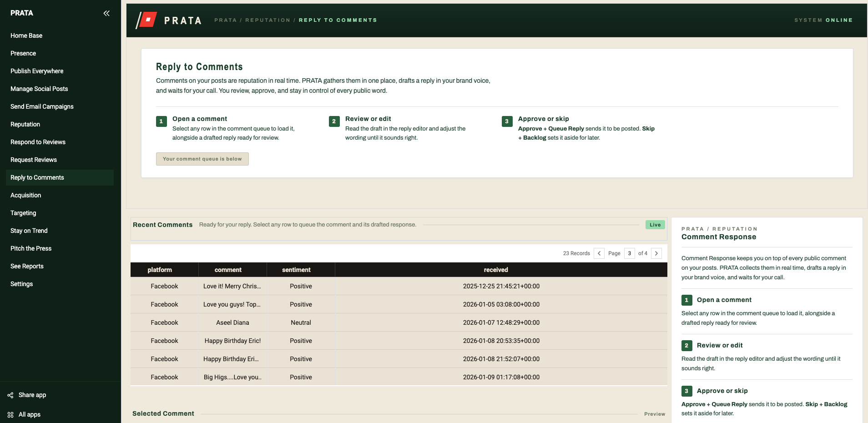Open Pitch the Press

click(60, 248)
